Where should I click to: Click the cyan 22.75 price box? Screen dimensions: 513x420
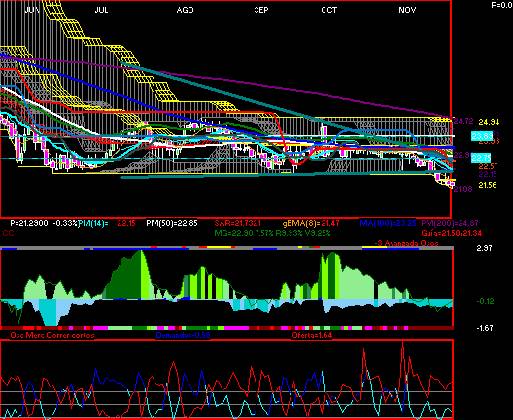(x=481, y=158)
